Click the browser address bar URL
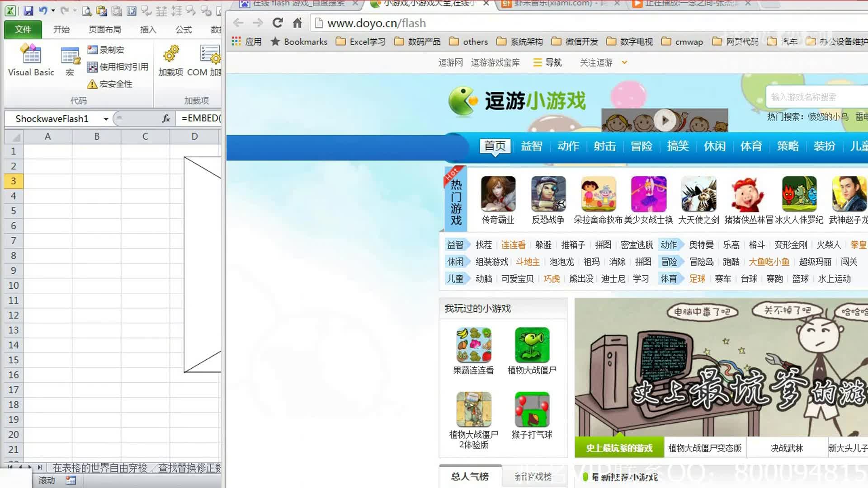Image resolution: width=868 pixels, height=488 pixels. point(376,23)
